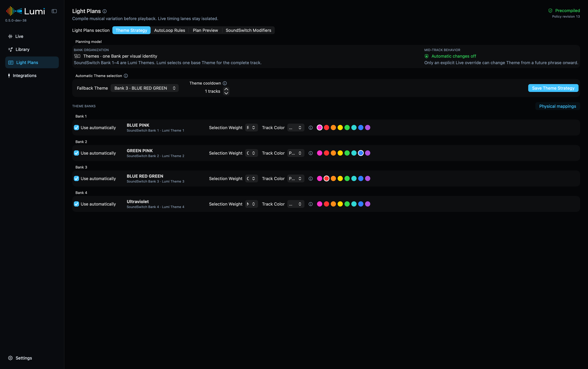Click the version label 0.5.0-dev-38

(x=16, y=21)
